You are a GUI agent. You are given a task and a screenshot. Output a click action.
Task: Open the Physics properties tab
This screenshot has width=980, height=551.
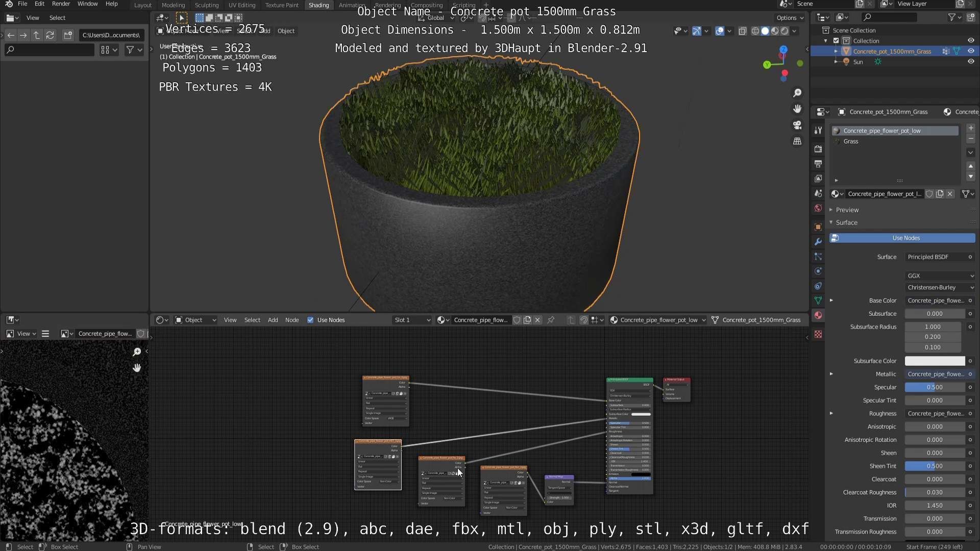click(818, 271)
